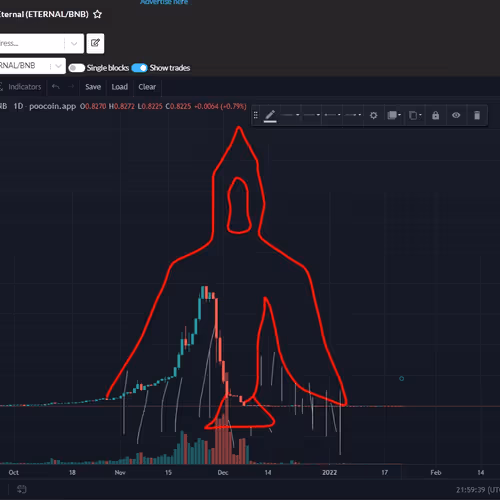Open the visual order layers dropdown
500x500 pixels.
(x=394, y=115)
